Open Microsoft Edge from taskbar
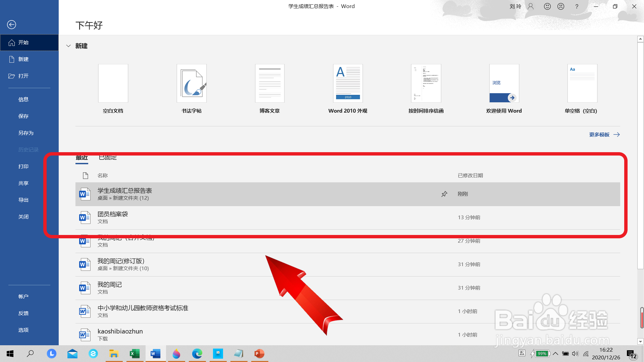Image resolution: width=644 pixels, height=362 pixels. point(197,354)
